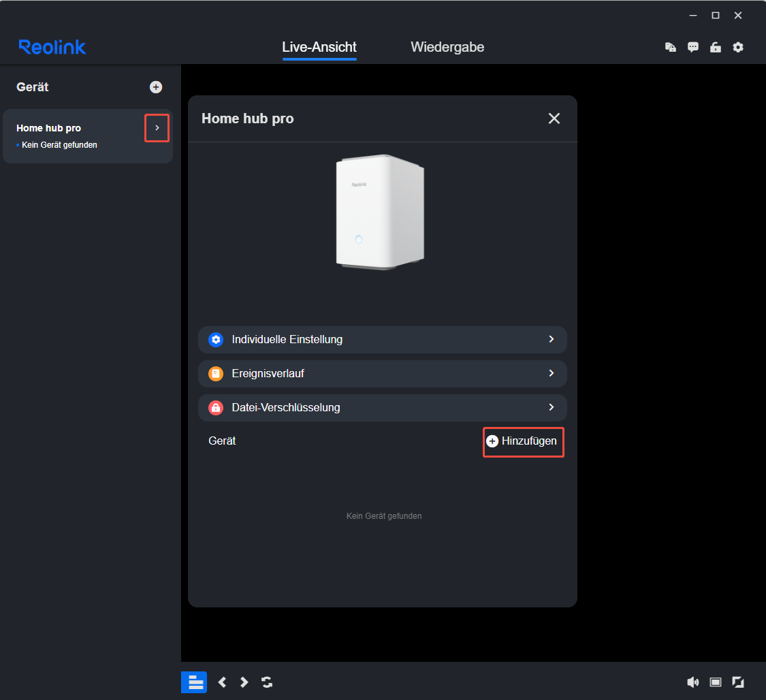Click the refresh cycle icon in bottom toolbar
The width and height of the screenshot is (766, 700).
pyautogui.click(x=267, y=682)
